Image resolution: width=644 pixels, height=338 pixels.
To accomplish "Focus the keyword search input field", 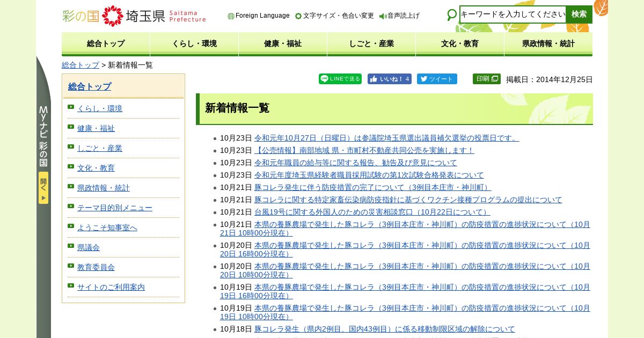I will pyautogui.click(x=513, y=14).
